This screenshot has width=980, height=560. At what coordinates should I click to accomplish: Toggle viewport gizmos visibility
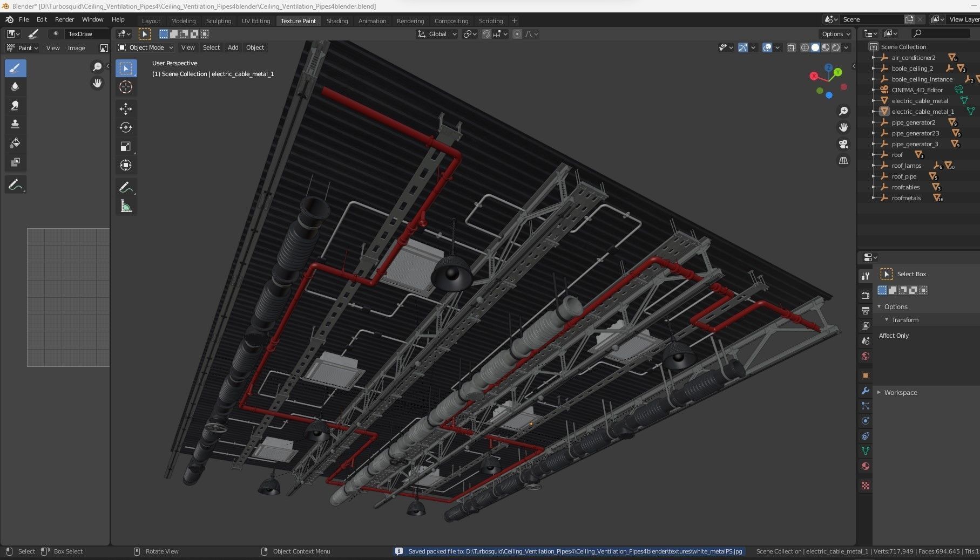tap(743, 47)
